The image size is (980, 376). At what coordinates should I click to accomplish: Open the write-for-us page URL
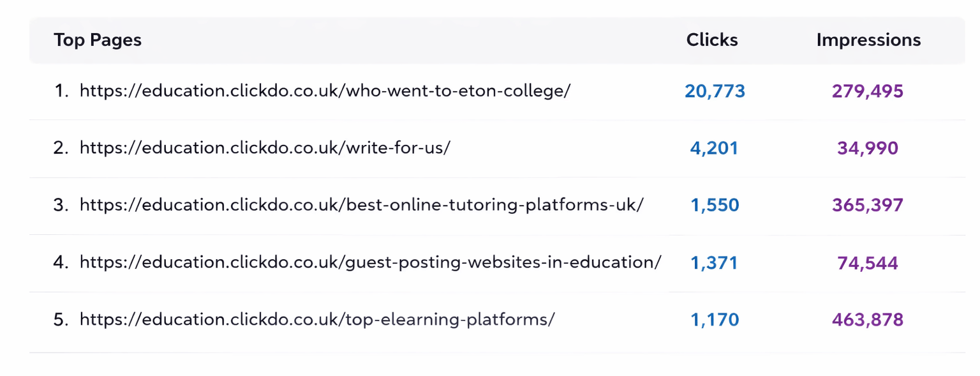[x=265, y=148]
